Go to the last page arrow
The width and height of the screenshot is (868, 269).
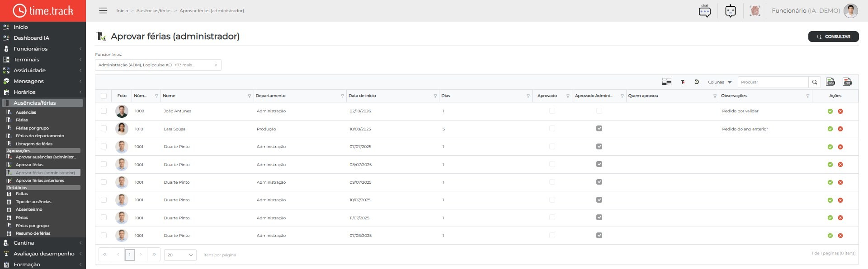[154, 255]
